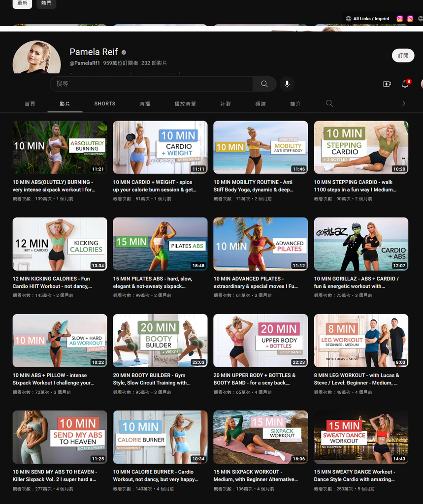Click the '232 部影片' video count
The image size is (423, 504).
click(154, 63)
